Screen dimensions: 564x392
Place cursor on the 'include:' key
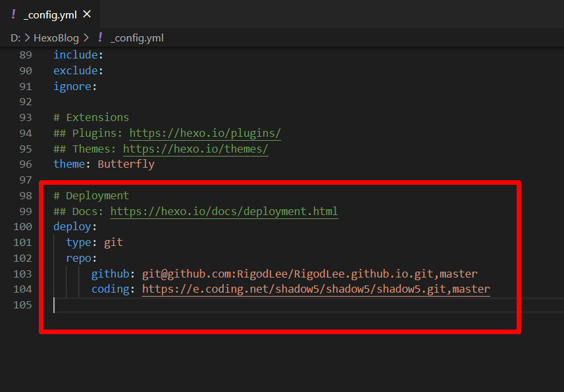click(x=78, y=55)
